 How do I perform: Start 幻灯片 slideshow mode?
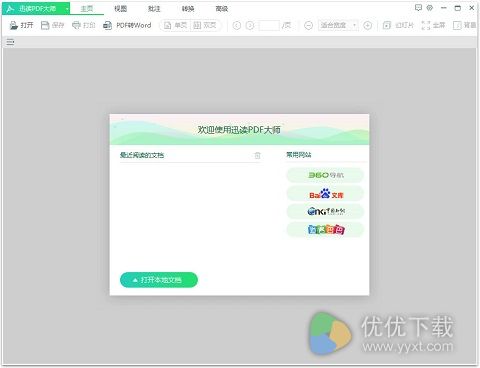pos(398,25)
